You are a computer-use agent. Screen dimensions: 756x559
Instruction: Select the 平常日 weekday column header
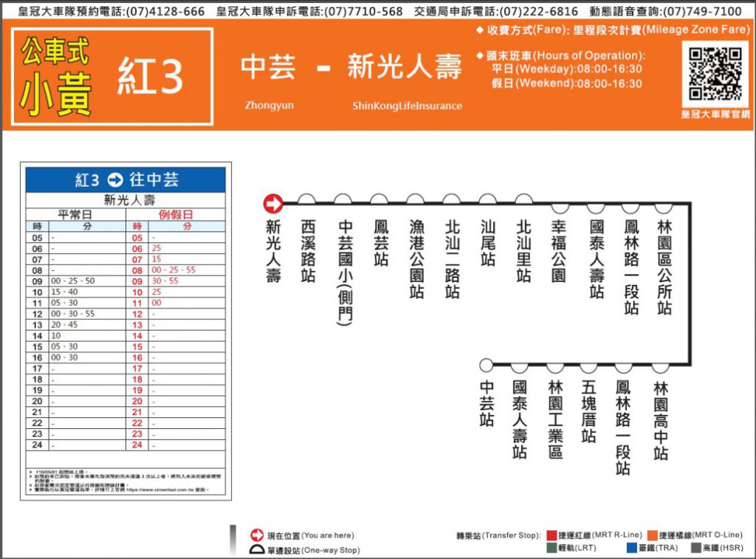click(75, 214)
